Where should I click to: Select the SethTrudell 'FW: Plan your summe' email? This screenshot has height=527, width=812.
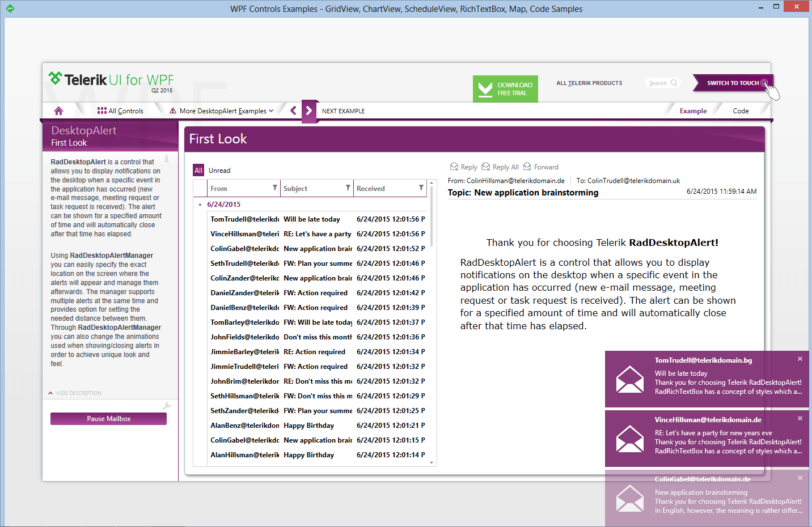(x=317, y=263)
